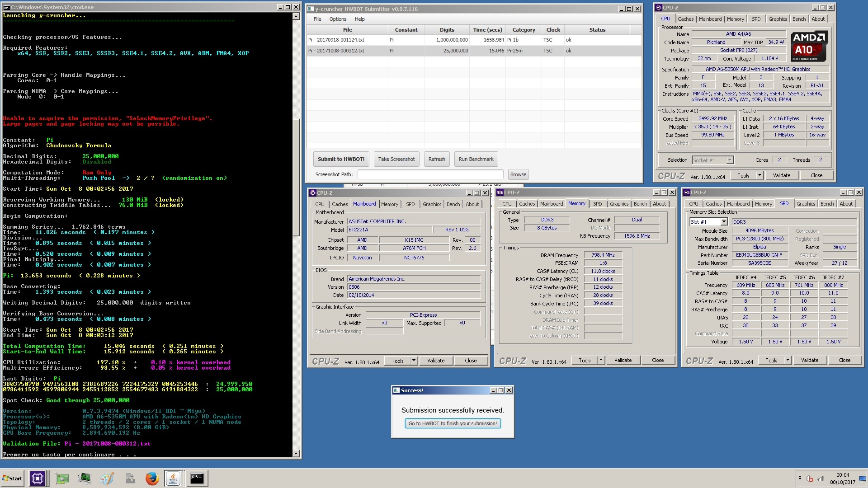The height and width of the screenshot is (488, 868).
Task: Open the network signal tray icon
Action: click(x=821, y=479)
